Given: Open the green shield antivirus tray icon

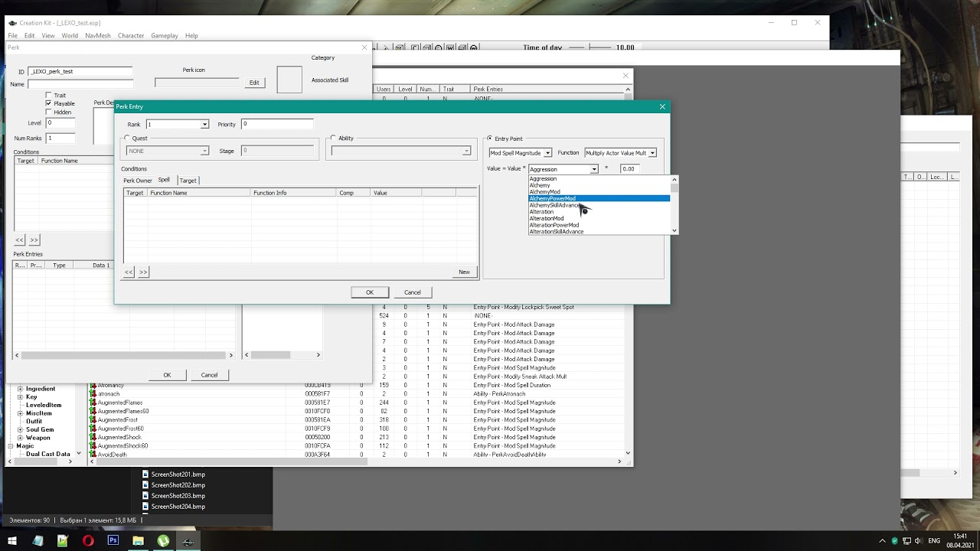Looking at the screenshot, I should (894, 540).
